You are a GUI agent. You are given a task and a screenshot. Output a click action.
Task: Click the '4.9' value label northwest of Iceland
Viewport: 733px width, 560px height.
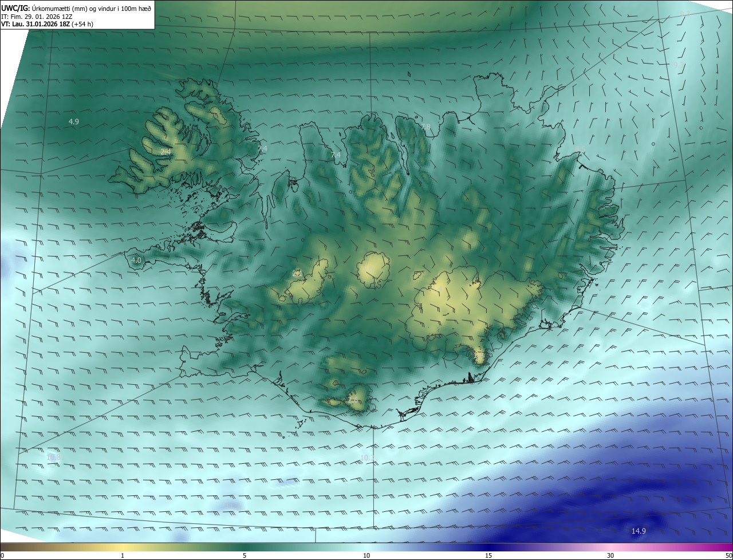click(73, 121)
